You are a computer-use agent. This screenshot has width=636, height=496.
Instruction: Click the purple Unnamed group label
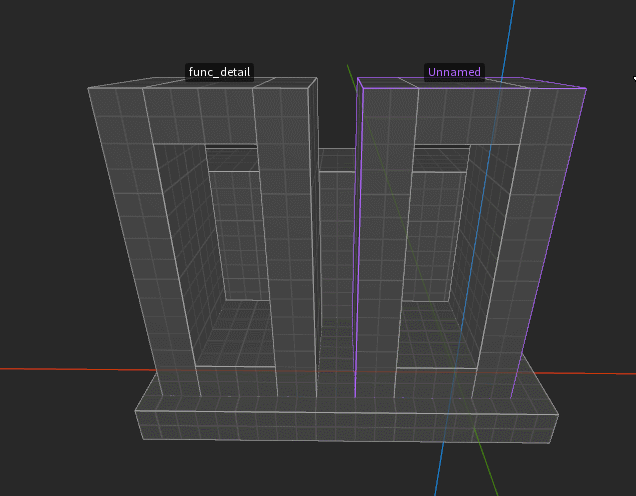[454, 72]
